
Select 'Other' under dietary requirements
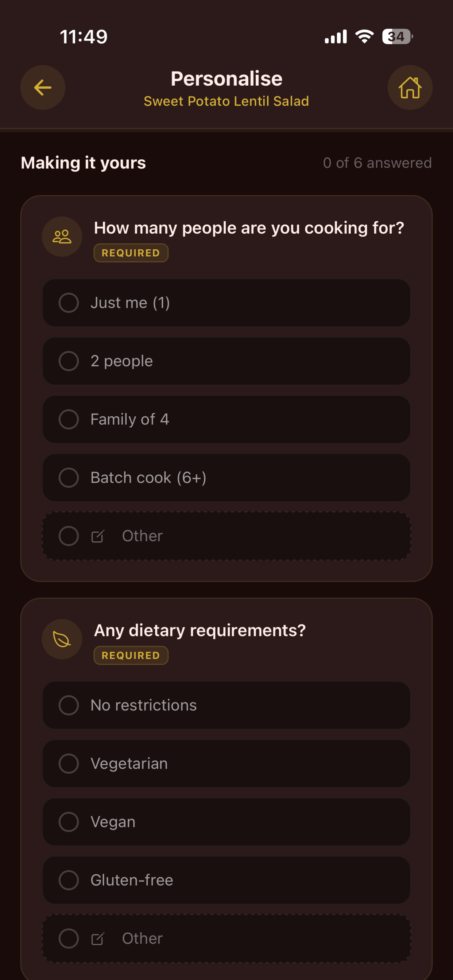[x=226, y=938]
